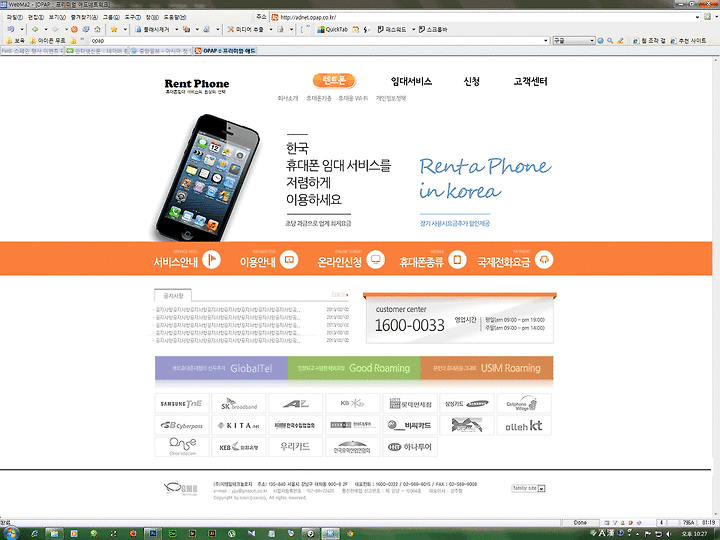Click the home page toolbar icon
Image resolution: width=720 pixels, height=540 pixels.
coord(97,29)
